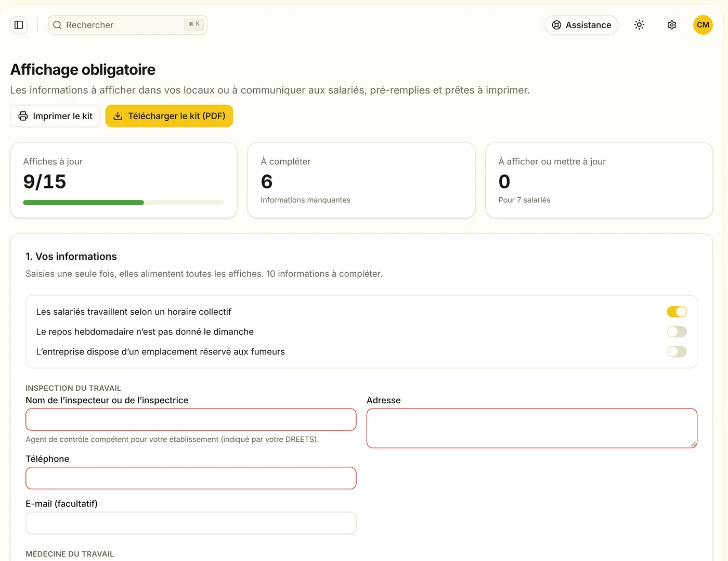Download the kit as PDF
Screen dimensions: 728x561
(x=169, y=116)
